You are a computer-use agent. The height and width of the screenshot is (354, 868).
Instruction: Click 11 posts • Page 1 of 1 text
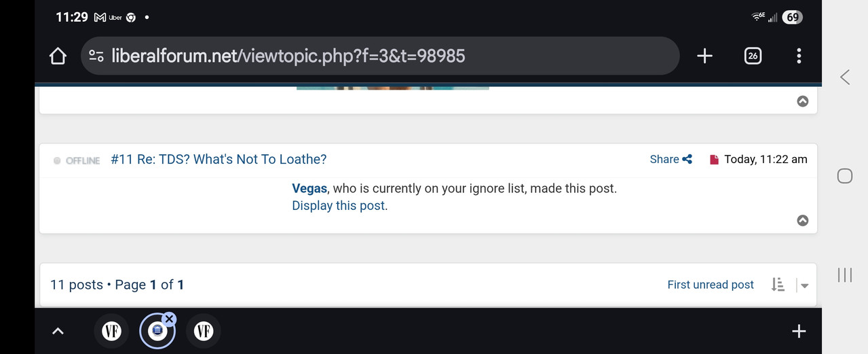click(x=117, y=285)
